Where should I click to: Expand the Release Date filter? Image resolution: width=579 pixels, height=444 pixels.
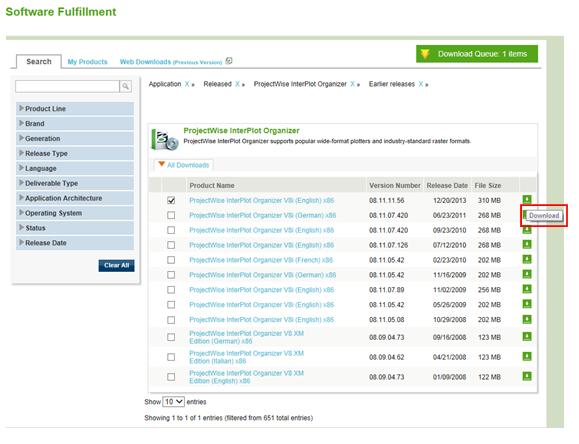pyautogui.click(x=75, y=243)
